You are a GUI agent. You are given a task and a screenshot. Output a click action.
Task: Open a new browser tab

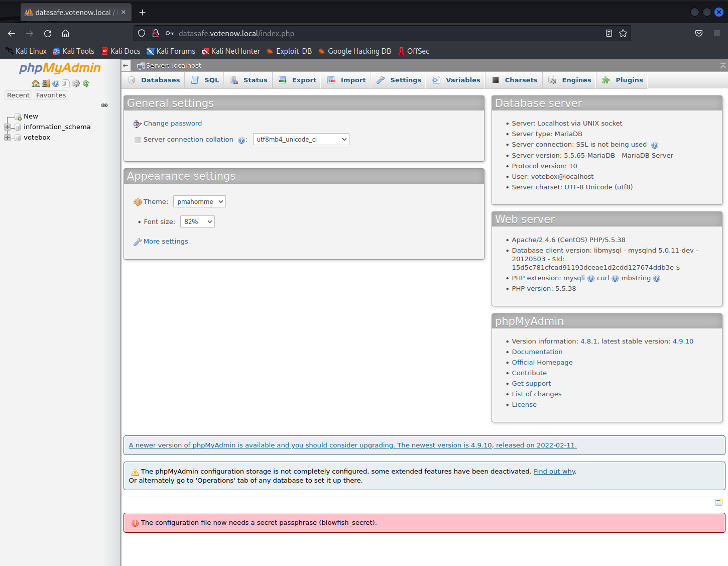tap(142, 12)
